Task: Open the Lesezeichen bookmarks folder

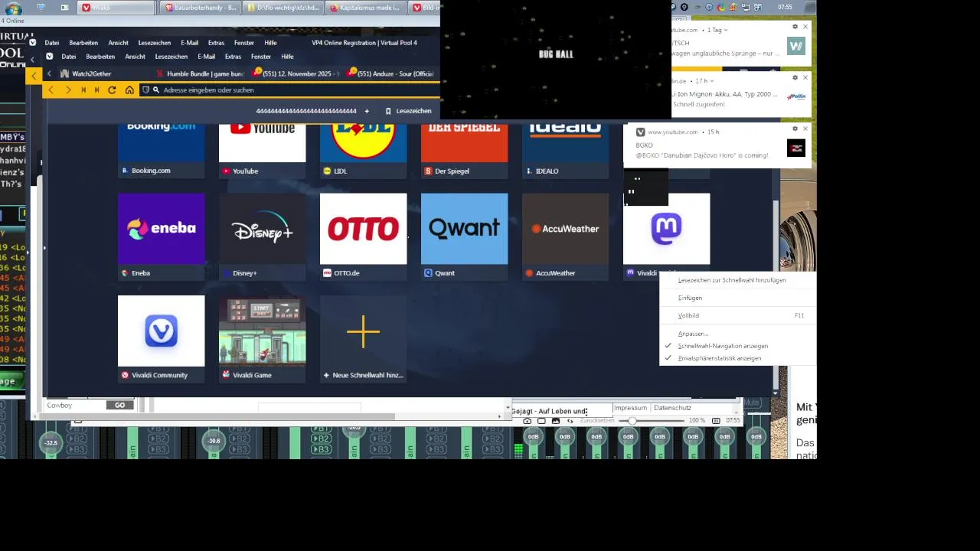Action: [408, 111]
